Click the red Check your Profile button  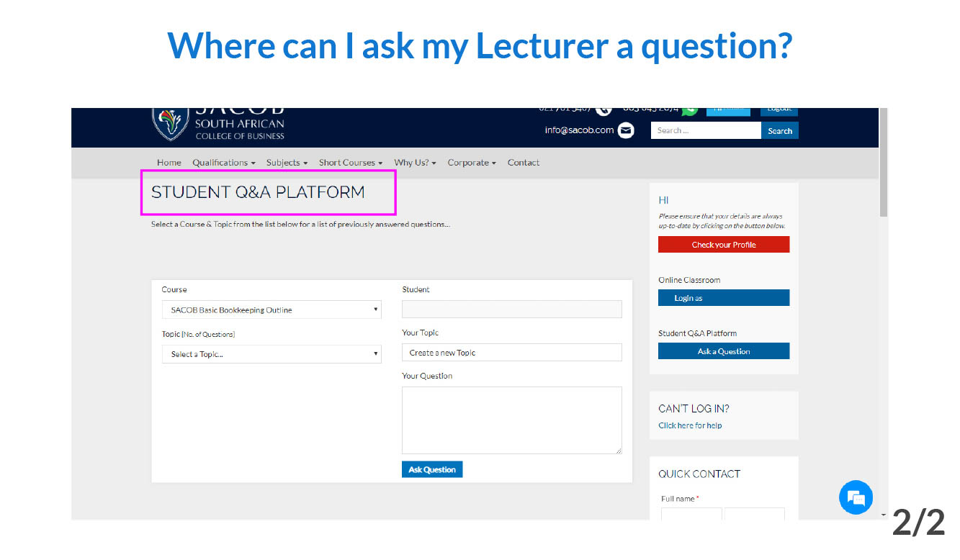[724, 245]
